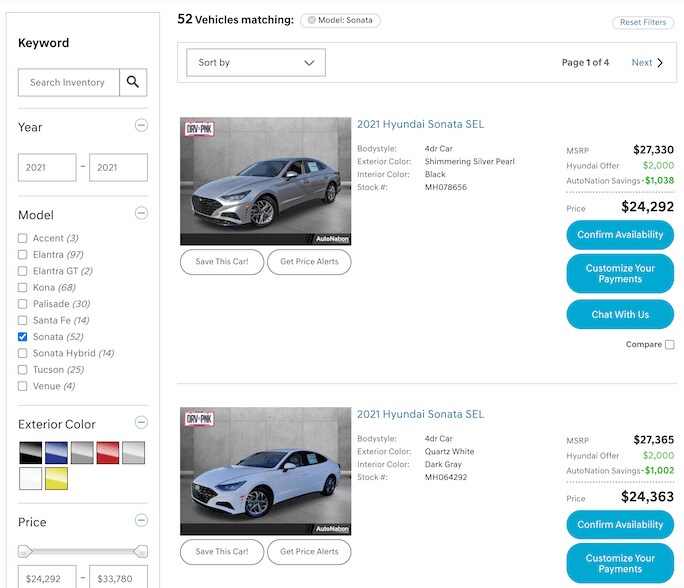The height and width of the screenshot is (588, 684).
Task: Save This Car for white Sonata
Action: pos(222,552)
